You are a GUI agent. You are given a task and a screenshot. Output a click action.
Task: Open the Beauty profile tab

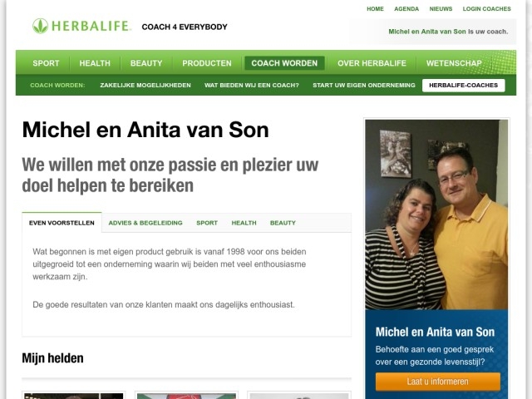click(283, 223)
